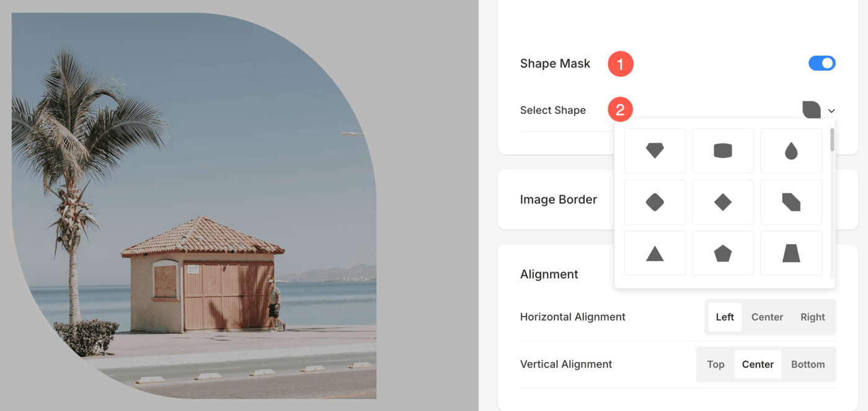The width and height of the screenshot is (868, 411).
Task: Click the Vertical Alignment label
Action: (566, 365)
